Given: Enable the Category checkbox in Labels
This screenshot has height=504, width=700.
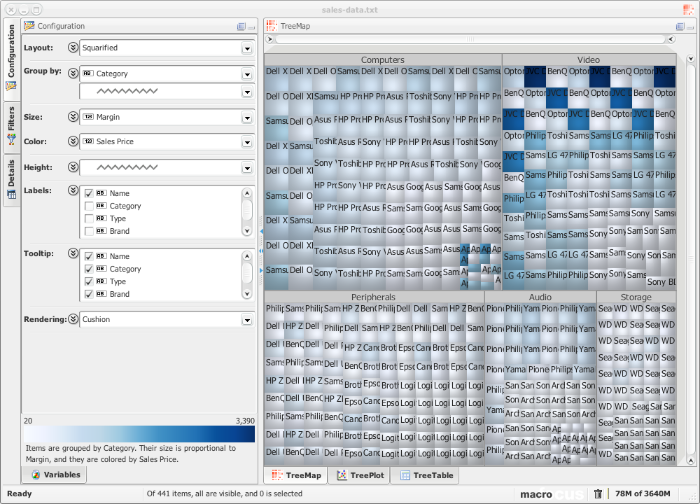Looking at the screenshot, I should (x=89, y=206).
